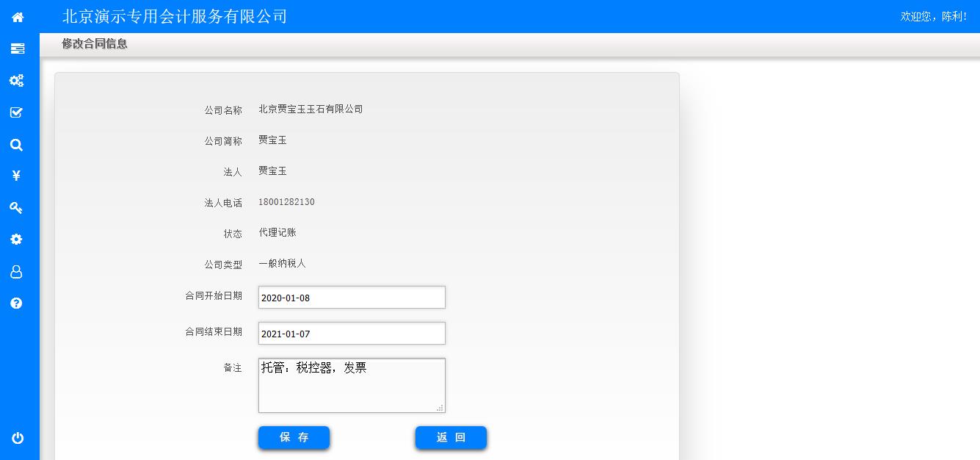Viewport: 980px width, 460px height.
Task: Click into the 备注 textarea
Action: coord(352,386)
